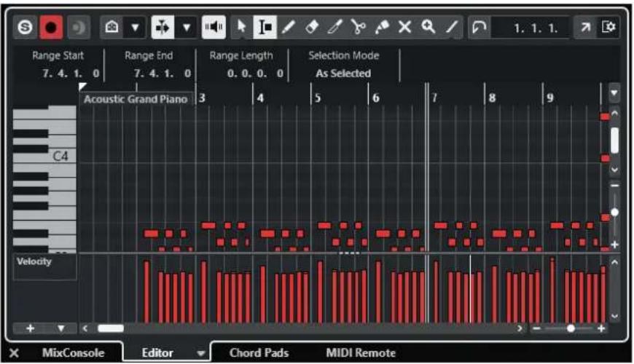Viewport: 634px width, 364px height.
Task: Open editor in separate window arrow icon
Action: pyautogui.click(x=585, y=28)
